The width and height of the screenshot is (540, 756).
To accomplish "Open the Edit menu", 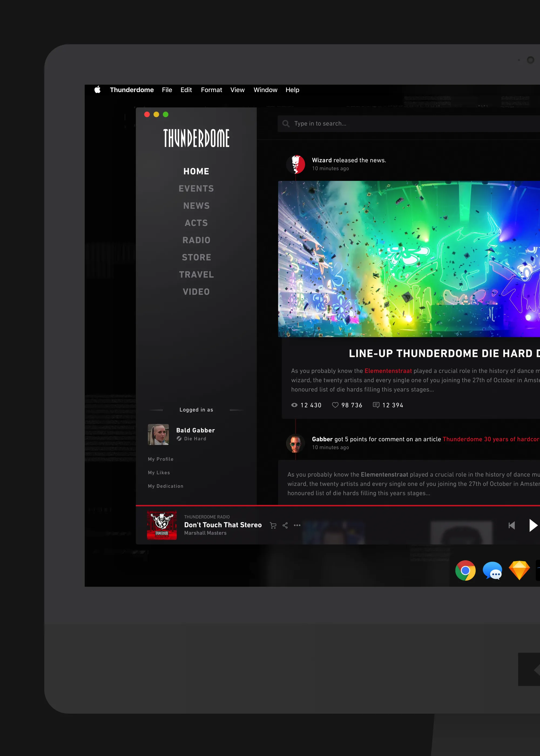I will (x=186, y=90).
